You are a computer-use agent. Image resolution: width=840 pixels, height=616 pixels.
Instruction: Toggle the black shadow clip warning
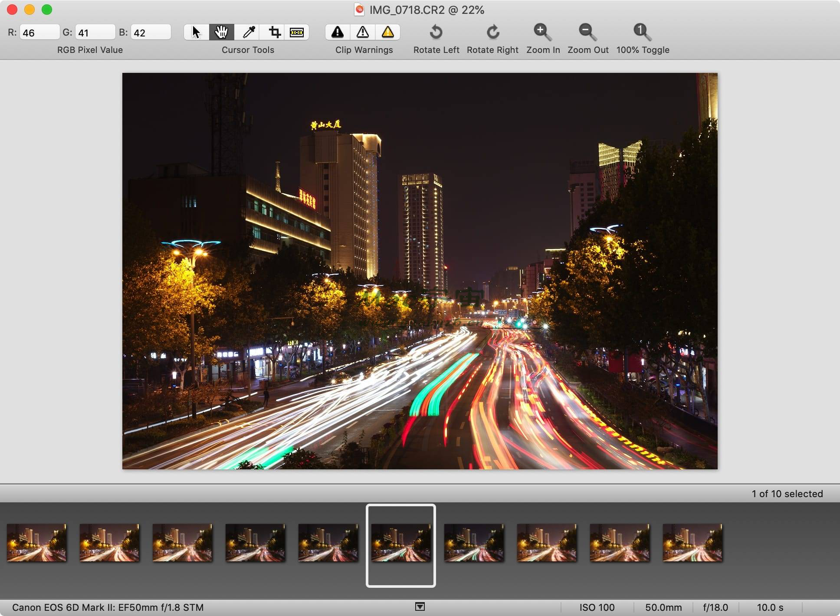pyautogui.click(x=338, y=32)
